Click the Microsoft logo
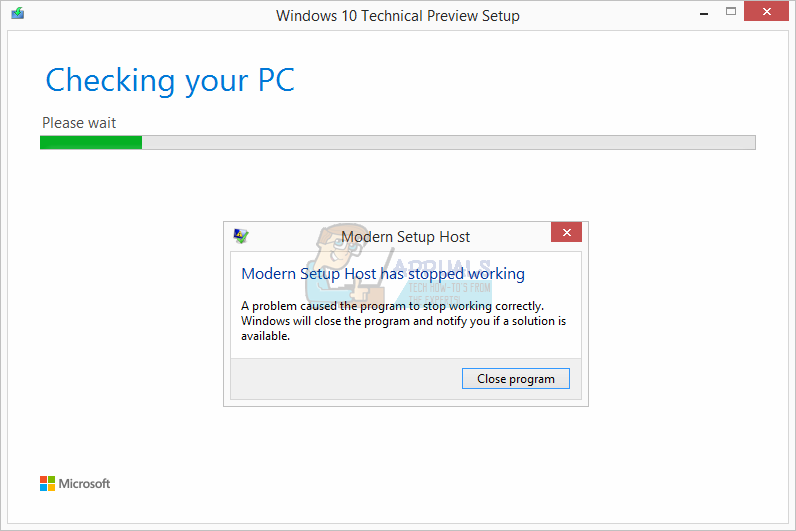 (75, 483)
